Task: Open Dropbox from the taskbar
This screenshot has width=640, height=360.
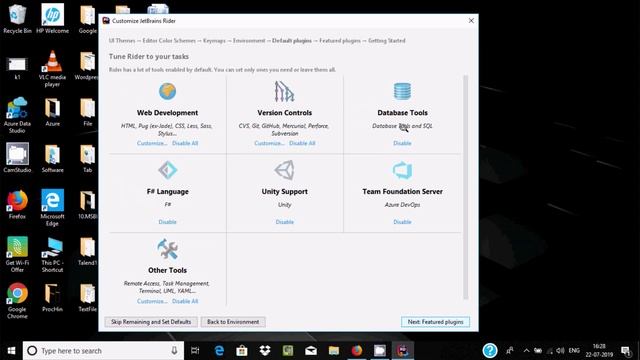Action: [265, 351]
